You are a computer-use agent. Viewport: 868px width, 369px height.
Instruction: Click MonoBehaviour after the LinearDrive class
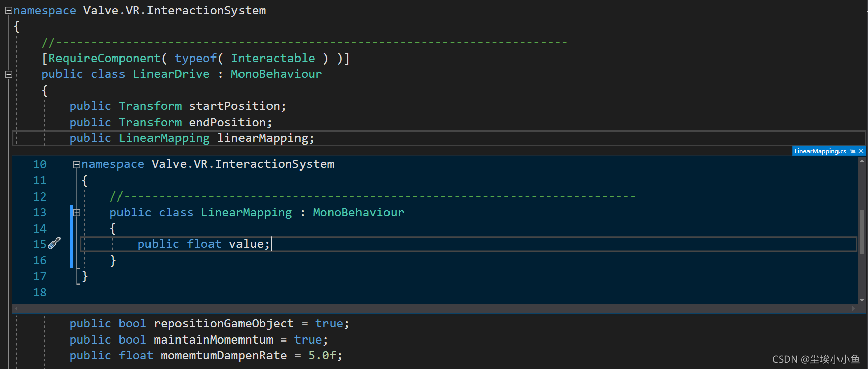276,74
